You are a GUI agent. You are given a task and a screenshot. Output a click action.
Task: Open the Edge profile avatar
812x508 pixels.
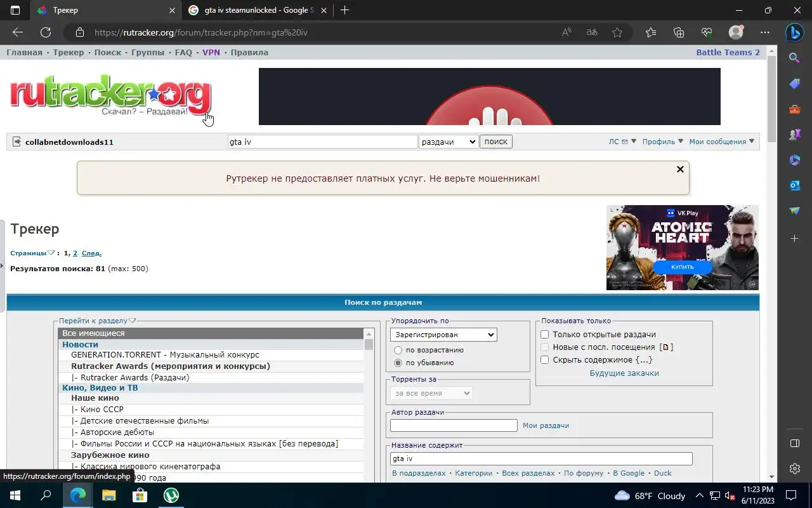(x=736, y=32)
